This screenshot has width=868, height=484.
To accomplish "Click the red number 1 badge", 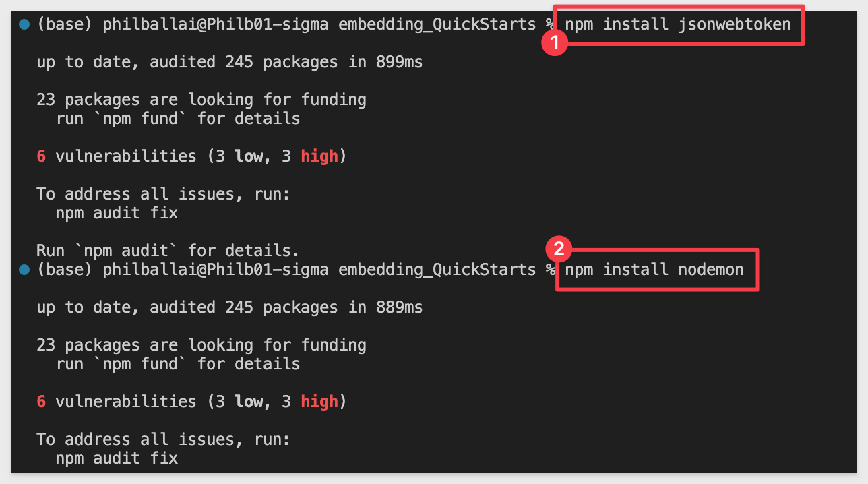I will click(553, 44).
